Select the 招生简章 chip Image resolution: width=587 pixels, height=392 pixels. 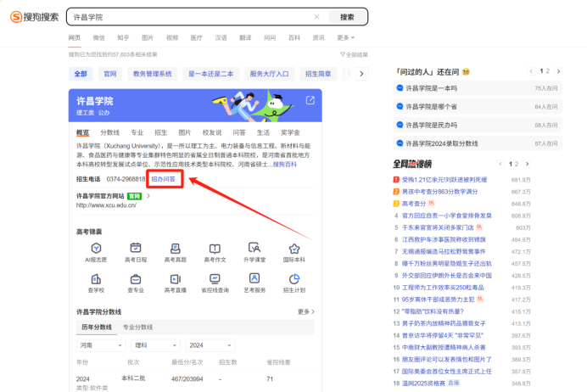click(318, 74)
